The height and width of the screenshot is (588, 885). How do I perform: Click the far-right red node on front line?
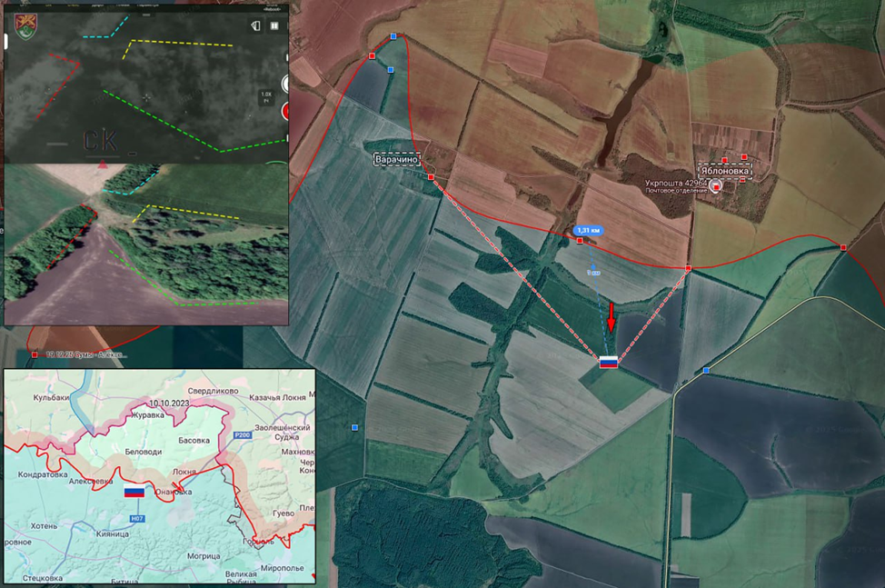[843, 247]
